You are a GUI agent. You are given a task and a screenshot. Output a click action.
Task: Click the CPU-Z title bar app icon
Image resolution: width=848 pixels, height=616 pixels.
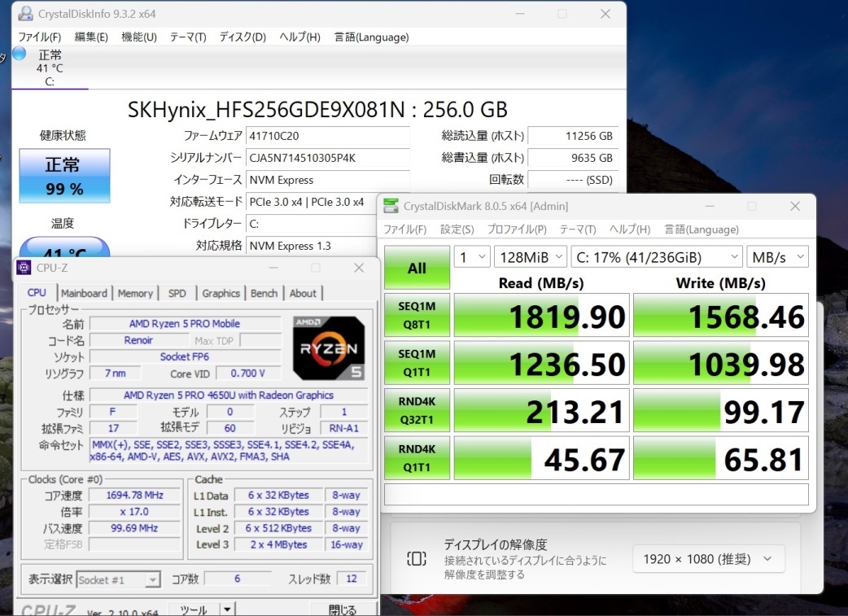point(24,267)
